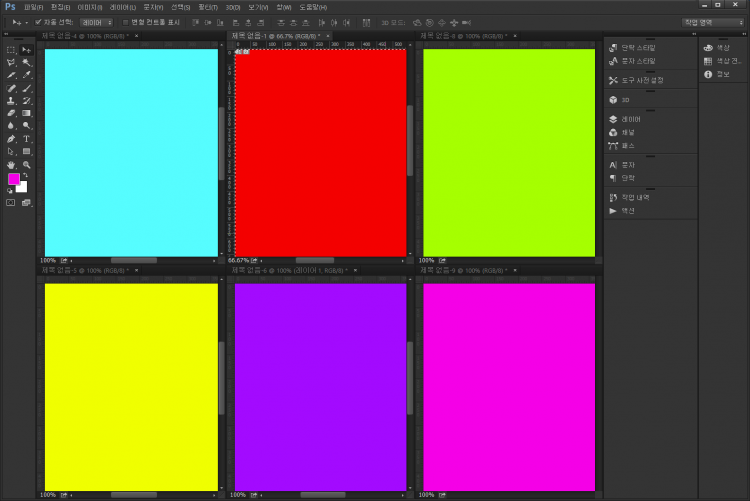Activate the Horizontal Type tool
Viewport: 750px width, 501px height.
(x=27, y=139)
